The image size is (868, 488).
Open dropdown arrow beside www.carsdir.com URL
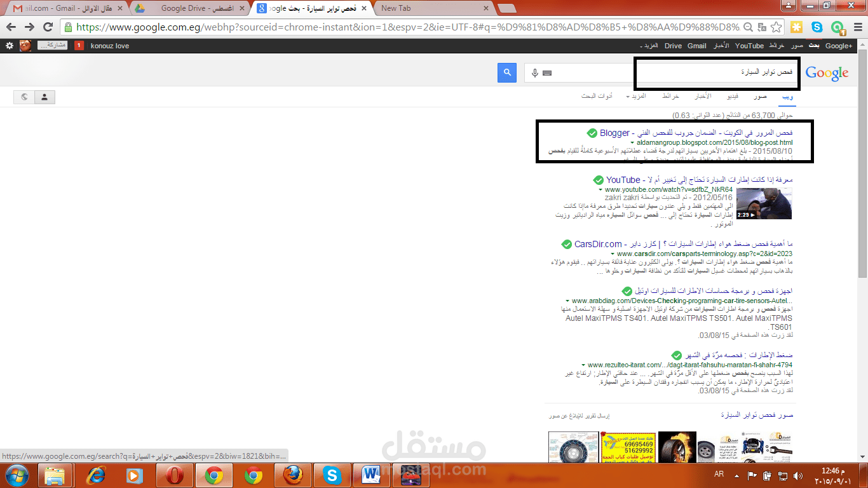point(612,254)
